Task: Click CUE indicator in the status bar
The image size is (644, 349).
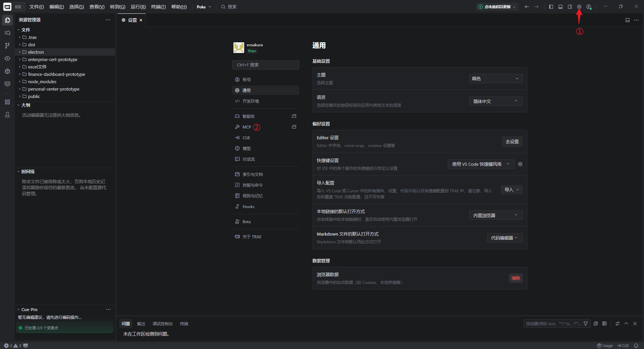Action: tap(623, 346)
